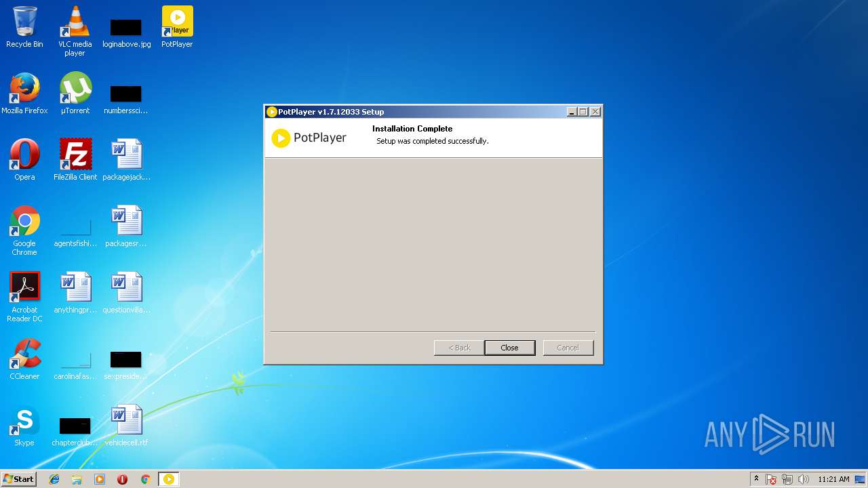The height and width of the screenshot is (488, 868).
Task: Minimize the PotPlayer Setup window
Action: coord(572,112)
